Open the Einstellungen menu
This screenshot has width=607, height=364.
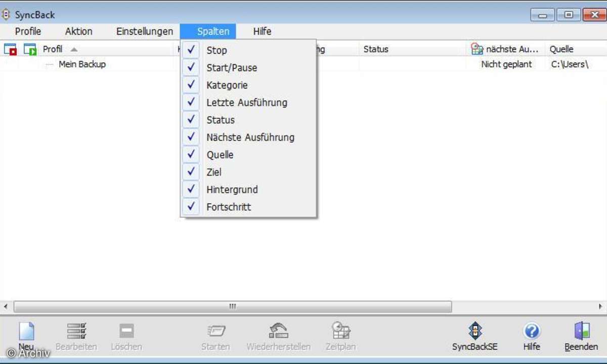[x=145, y=31]
